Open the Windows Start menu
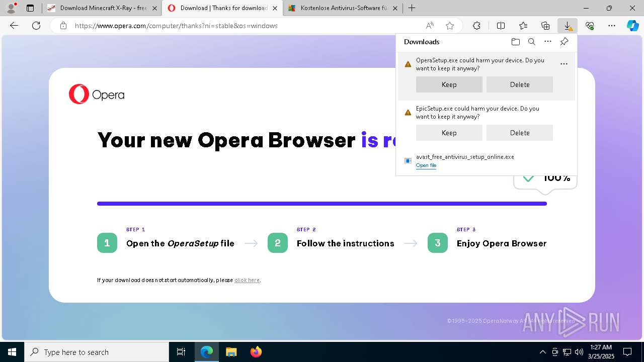 tap(12, 352)
